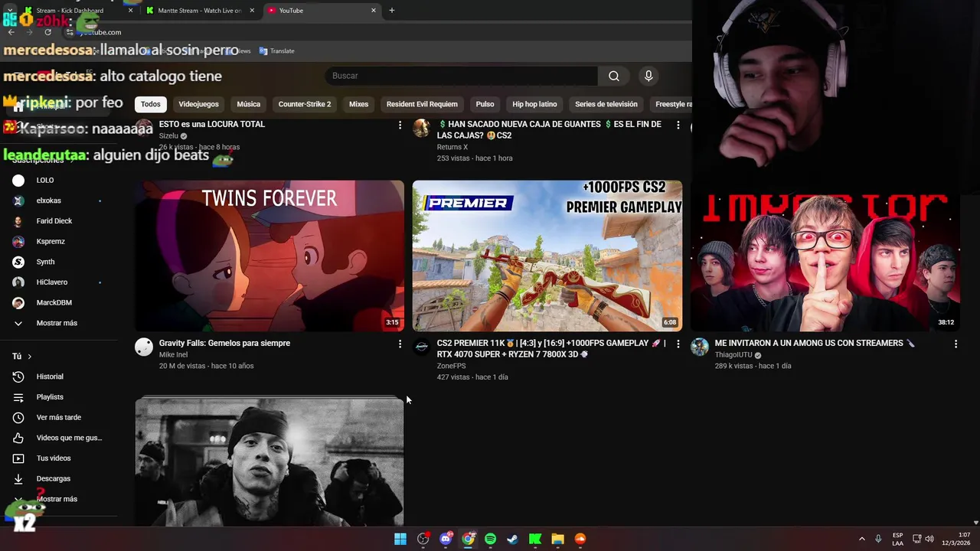Select the Mixes filter chip
This screenshot has height=551, width=980.
click(358, 104)
